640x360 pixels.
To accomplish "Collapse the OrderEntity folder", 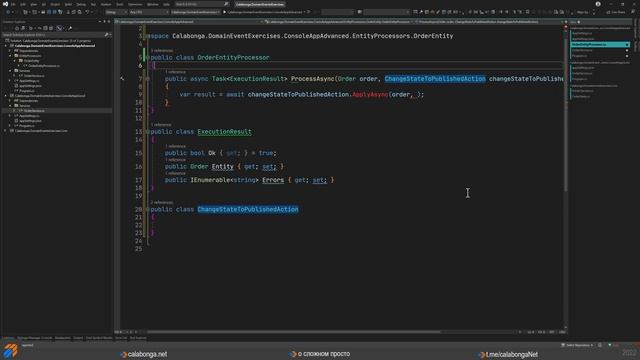I will [x=14, y=60].
